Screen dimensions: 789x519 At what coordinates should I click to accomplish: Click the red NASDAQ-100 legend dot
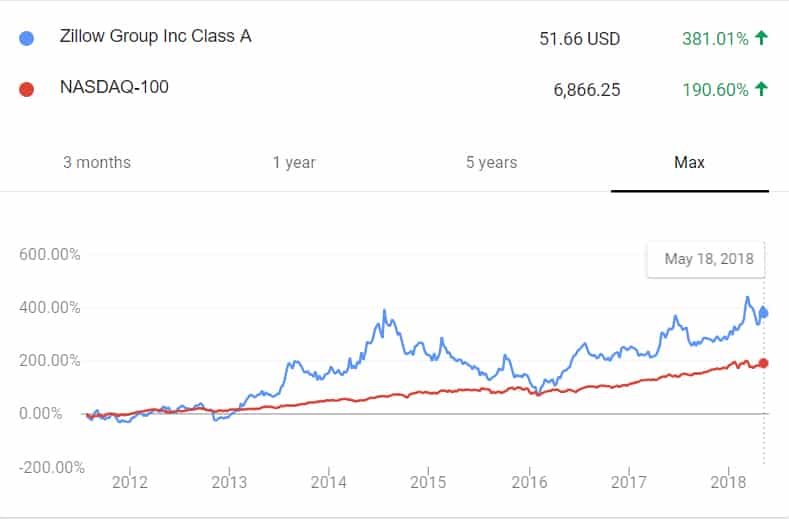[x=27, y=89]
